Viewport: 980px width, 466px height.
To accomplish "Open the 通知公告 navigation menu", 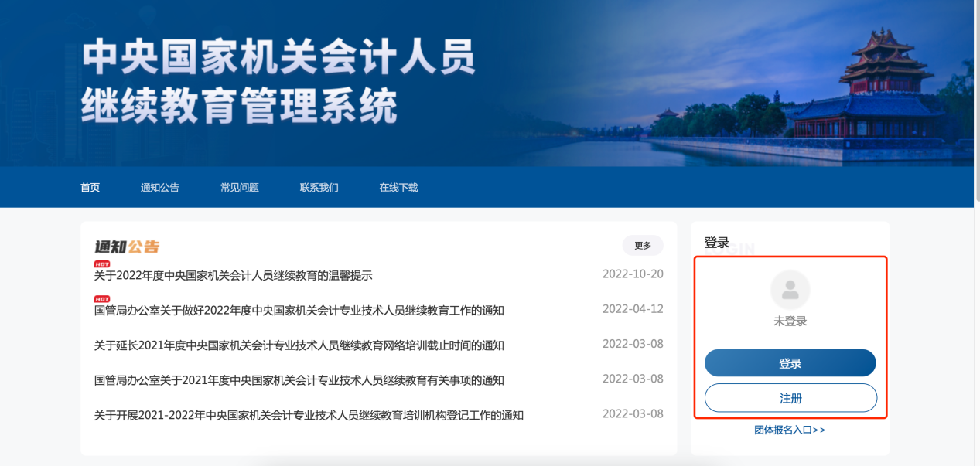I will (159, 187).
